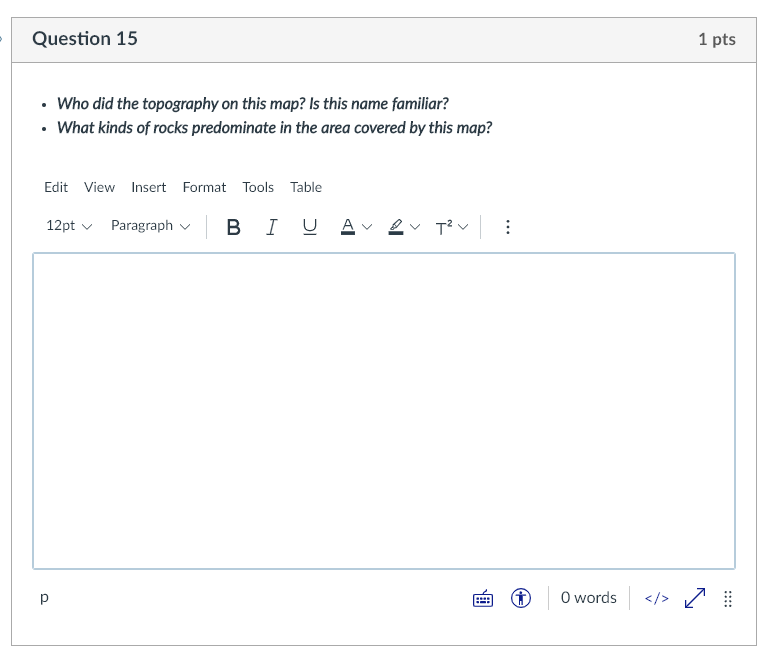The height and width of the screenshot is (650, 768).
Task: Click the text about who did topography
Action: 253,104
